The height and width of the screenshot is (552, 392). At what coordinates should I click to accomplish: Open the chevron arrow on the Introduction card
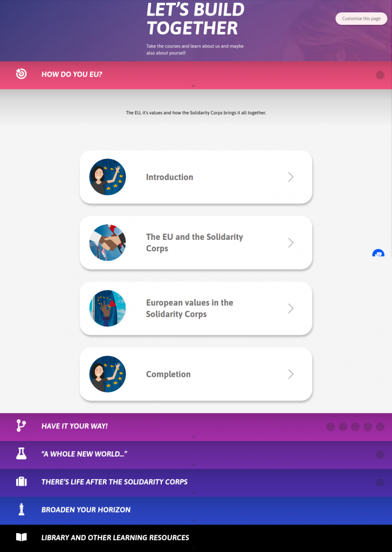[x=291, y=177]
